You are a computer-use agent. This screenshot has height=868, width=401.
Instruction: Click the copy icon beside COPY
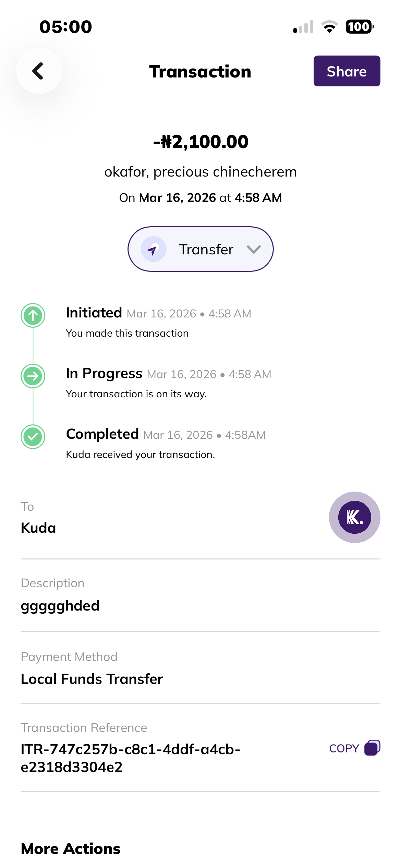pos(372,748)
